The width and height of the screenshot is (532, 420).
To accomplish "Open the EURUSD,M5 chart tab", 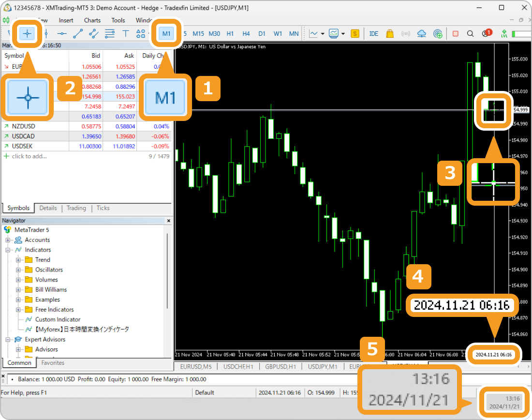I will tap(196, 367).
